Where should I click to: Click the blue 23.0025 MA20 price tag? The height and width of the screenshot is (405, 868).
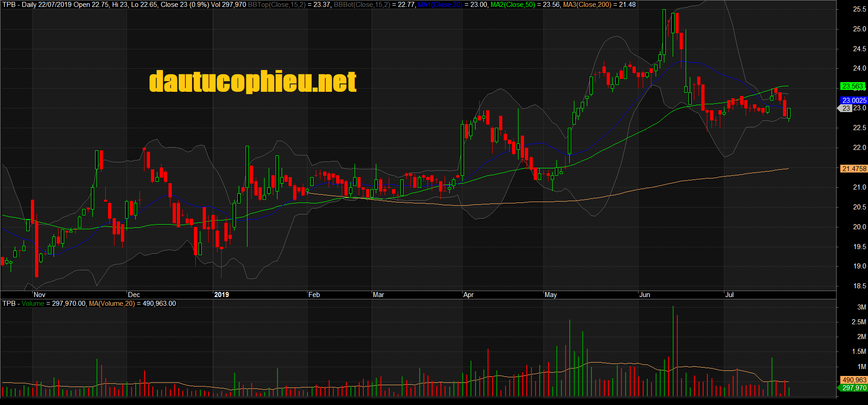click(x=854, y=100)
